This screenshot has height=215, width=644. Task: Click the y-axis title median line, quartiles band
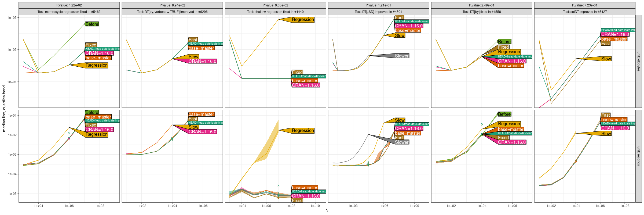4,109
